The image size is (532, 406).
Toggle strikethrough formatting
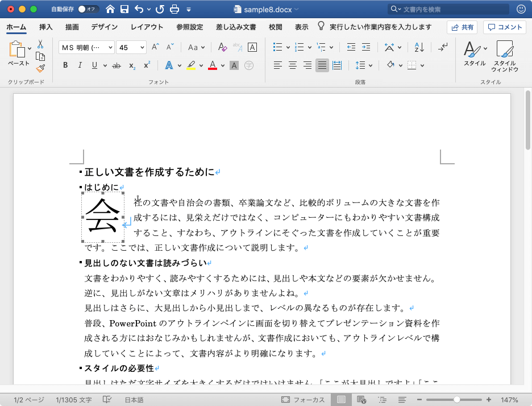click(x=117, y=65)
